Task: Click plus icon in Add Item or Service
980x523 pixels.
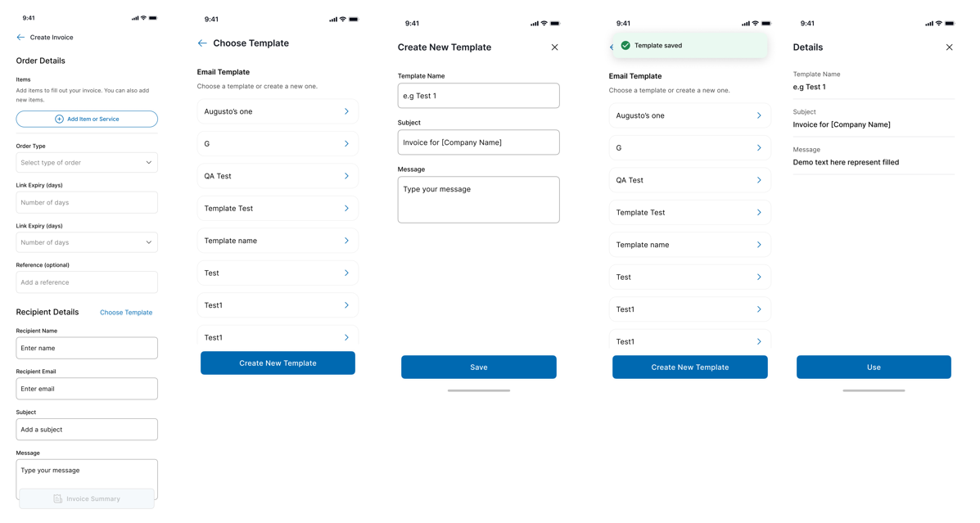Action: (60, 119)
